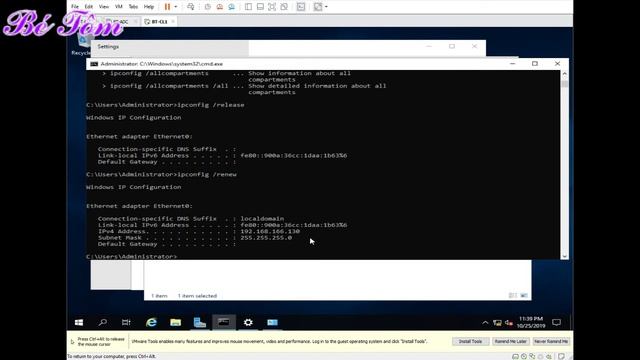Image resolution: width=640 pixels, height=360 pixels.
Task: Click the 'localdomain' DNS suffix text
Action: click(x=262, y=219)
